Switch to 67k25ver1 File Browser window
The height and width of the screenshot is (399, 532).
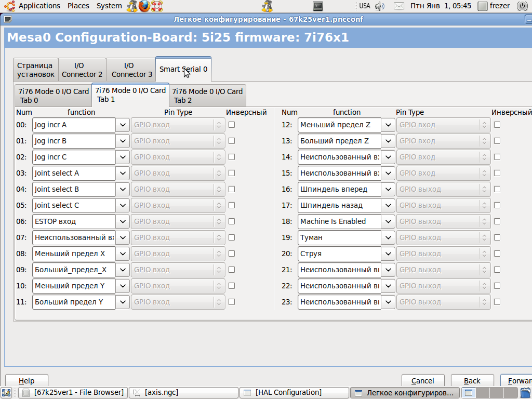[x=73, y=393]
